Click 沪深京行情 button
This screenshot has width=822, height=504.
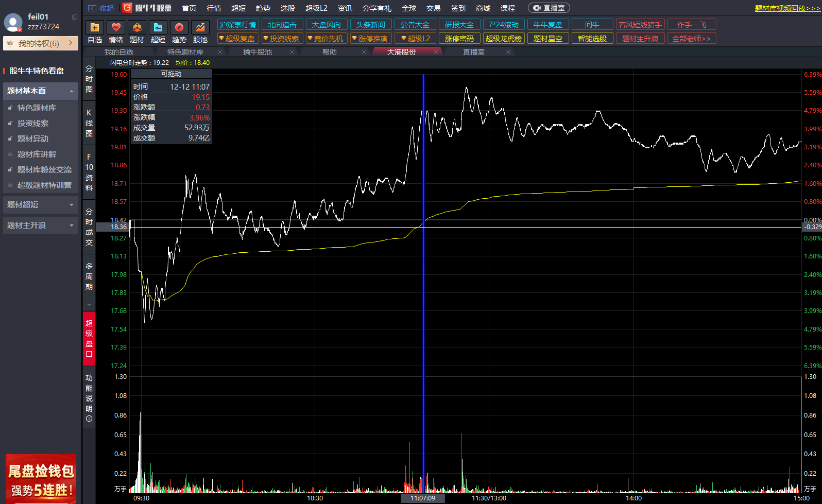click(238, 25)
